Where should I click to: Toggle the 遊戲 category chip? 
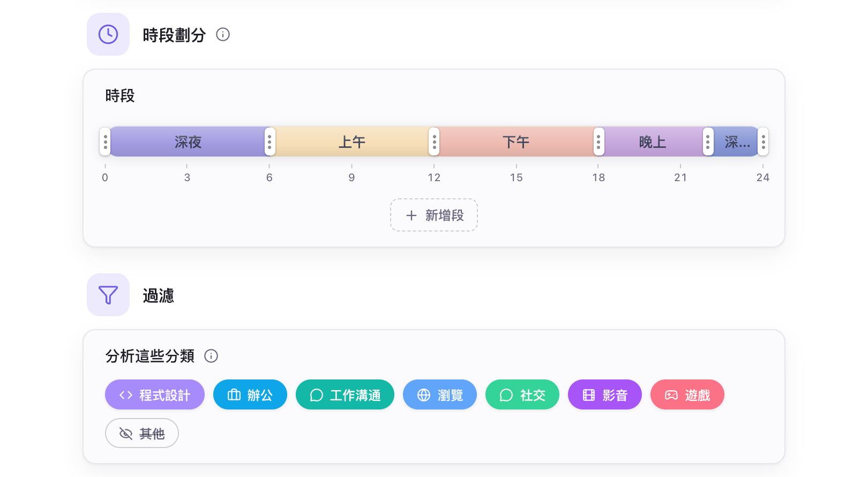coord(687,395)
